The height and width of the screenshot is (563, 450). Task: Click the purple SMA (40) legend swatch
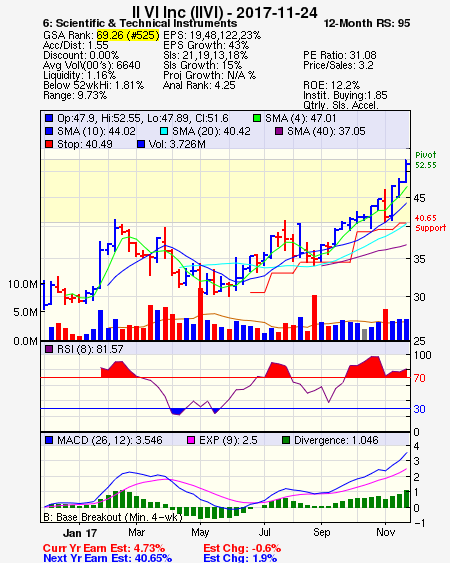279,131
